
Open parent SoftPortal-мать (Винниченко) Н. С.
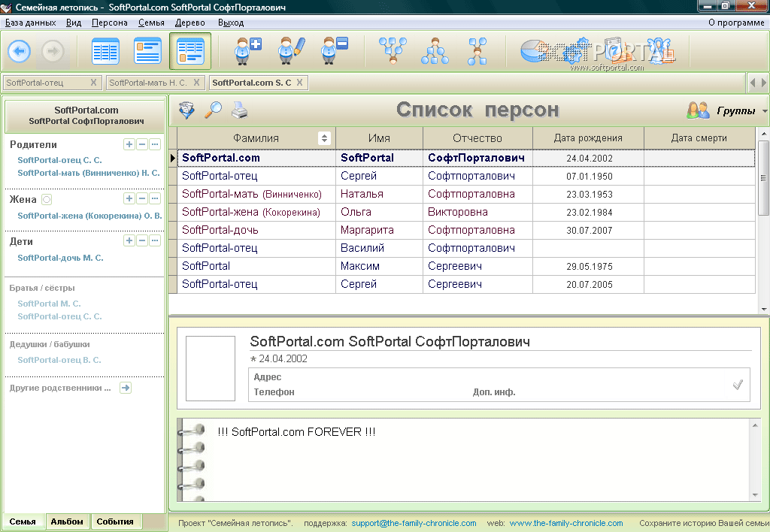pyautogui.click(x=89, y=173)
